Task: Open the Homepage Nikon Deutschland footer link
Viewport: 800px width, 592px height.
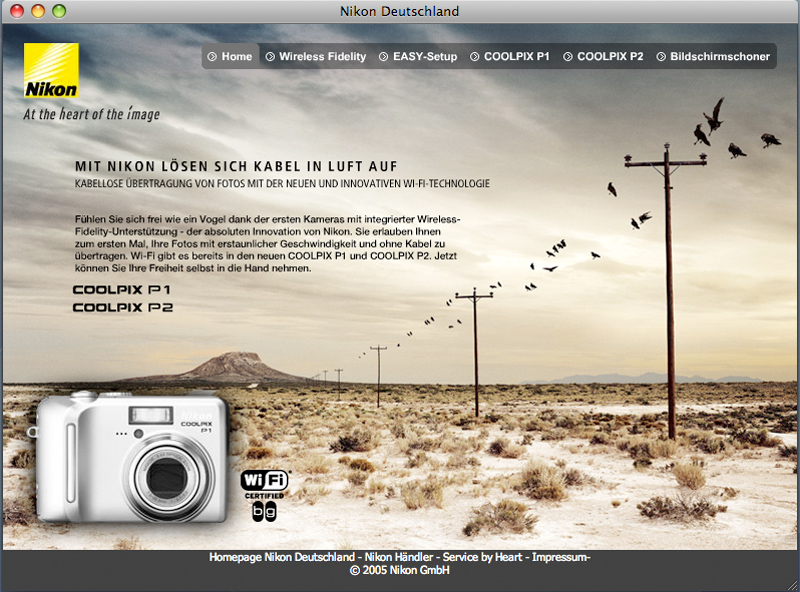Action: click(x=282, y=557)
